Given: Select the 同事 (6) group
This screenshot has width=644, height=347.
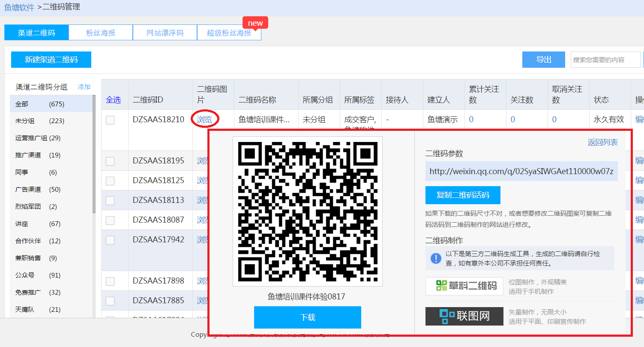Looking at the screenshot, I should (x=51, y=172).
